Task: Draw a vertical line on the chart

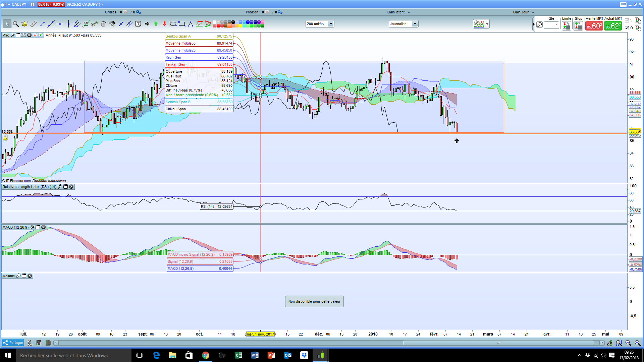Action: pos(68,24)
